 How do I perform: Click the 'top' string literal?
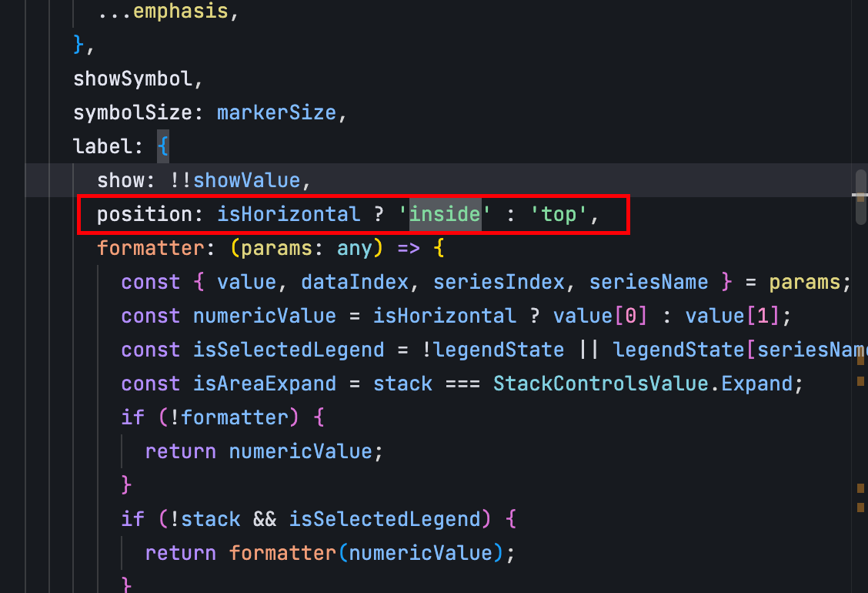pos(559,214)
